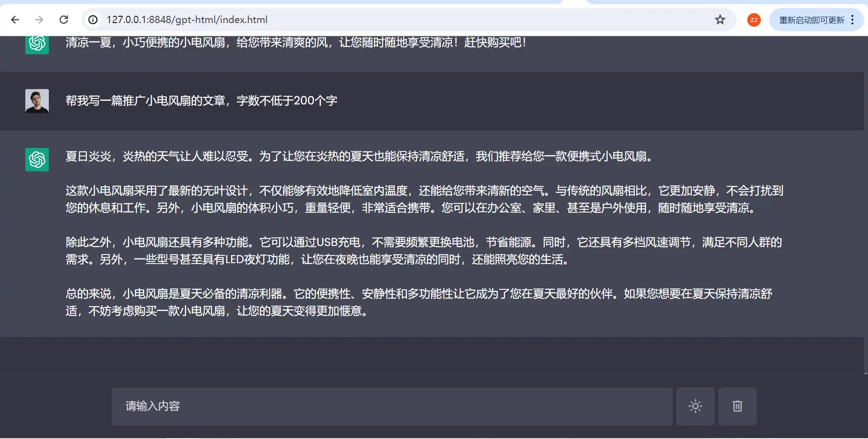The image size is (868, 439).
Task: Open the browser three-dot menu
Action: (852, 20)
